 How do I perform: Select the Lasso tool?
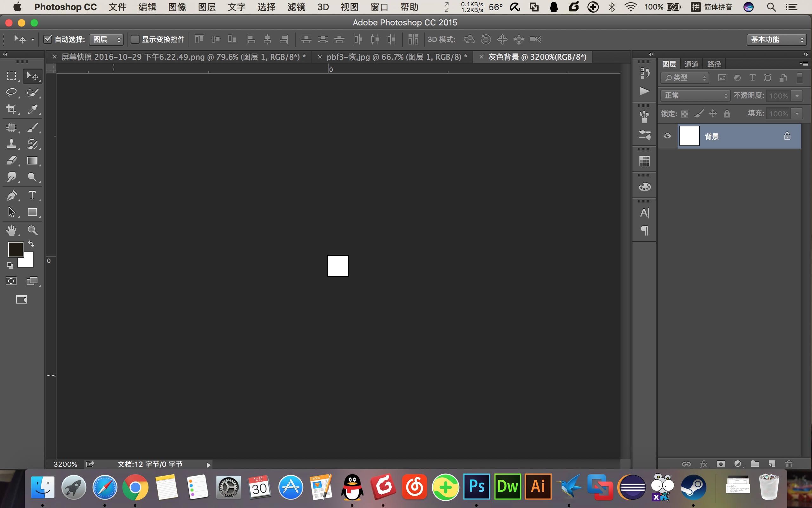[11, 92]
